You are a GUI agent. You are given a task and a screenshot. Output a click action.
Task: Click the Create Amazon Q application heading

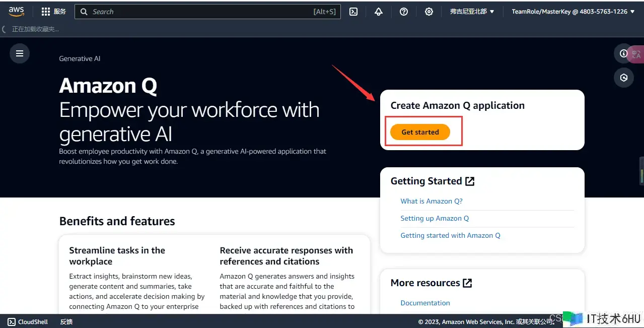click(x=458, y=105)
